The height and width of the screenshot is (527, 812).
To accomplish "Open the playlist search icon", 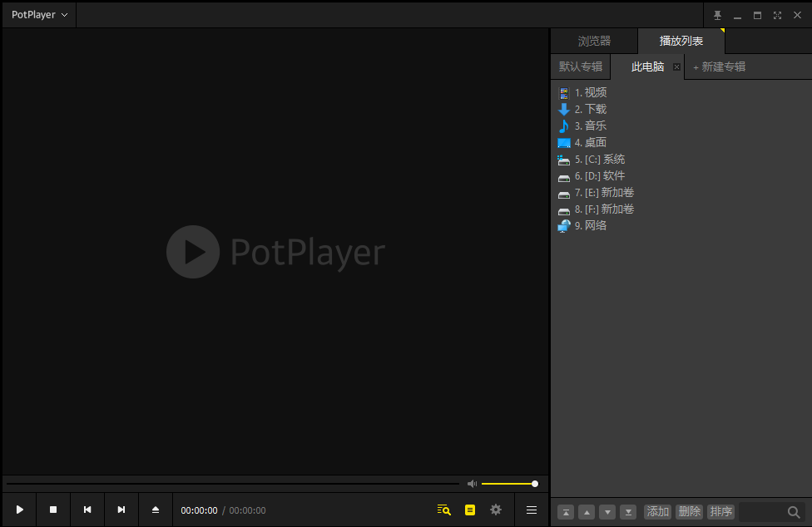I will pyautogui.click(x=443, y=510).
